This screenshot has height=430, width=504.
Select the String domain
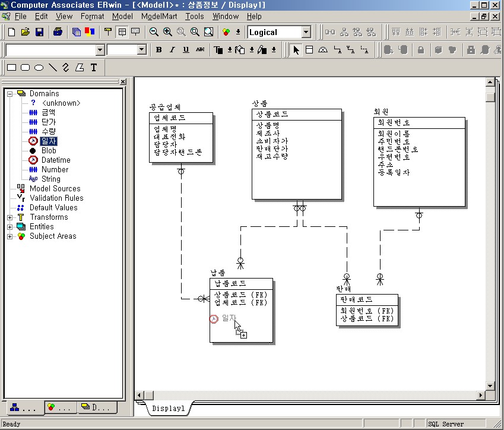(x=51, y=179)
